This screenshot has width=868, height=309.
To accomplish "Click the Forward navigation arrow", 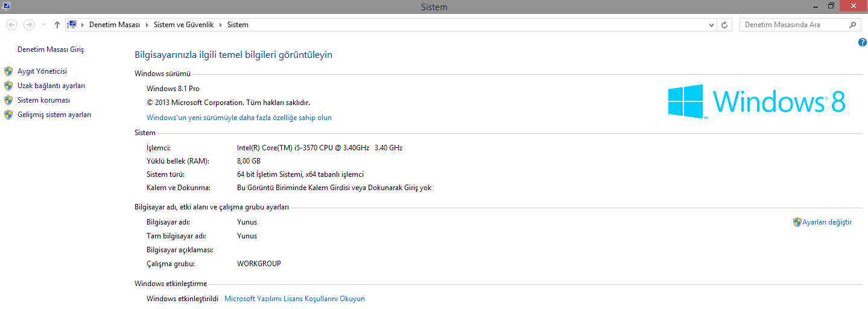I will (29, 25).
